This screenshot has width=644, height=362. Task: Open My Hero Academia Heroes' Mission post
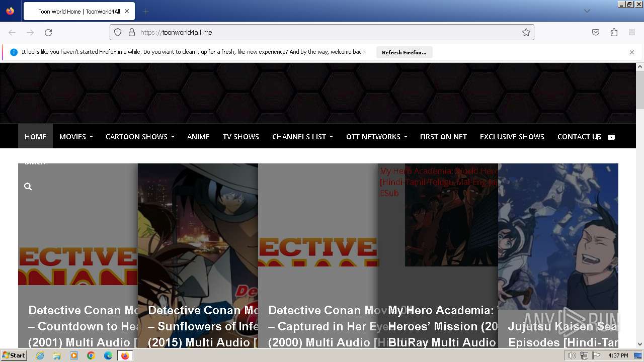point(443,326)
